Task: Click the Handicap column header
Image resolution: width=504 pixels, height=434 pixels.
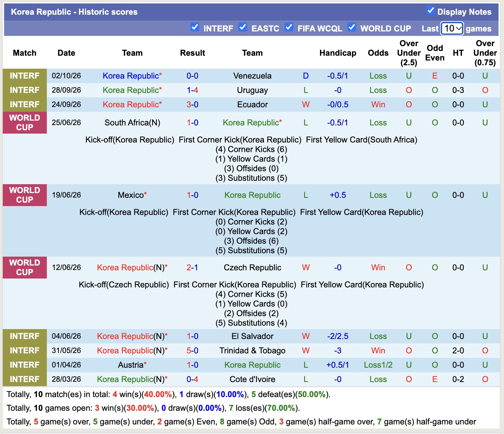Action: click(x=338, y=53)
